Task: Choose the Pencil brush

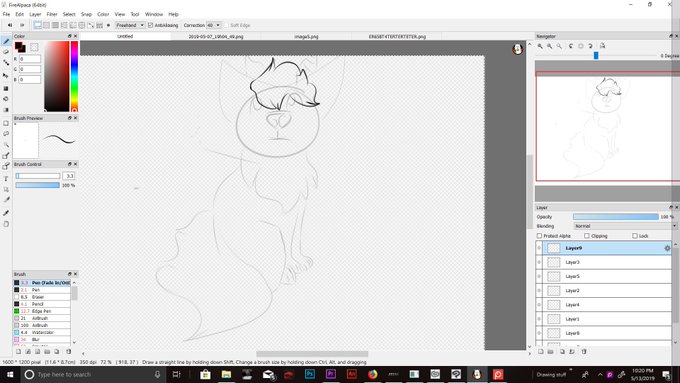Action: coord(42,304)
